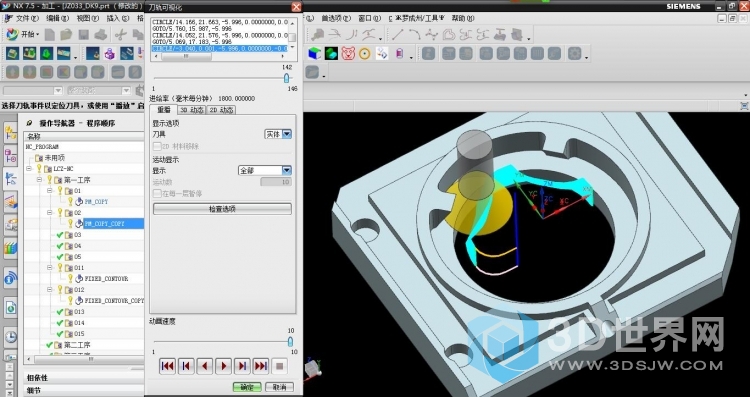Switch to the 3D 动态 tab

[x=191, y=110]
